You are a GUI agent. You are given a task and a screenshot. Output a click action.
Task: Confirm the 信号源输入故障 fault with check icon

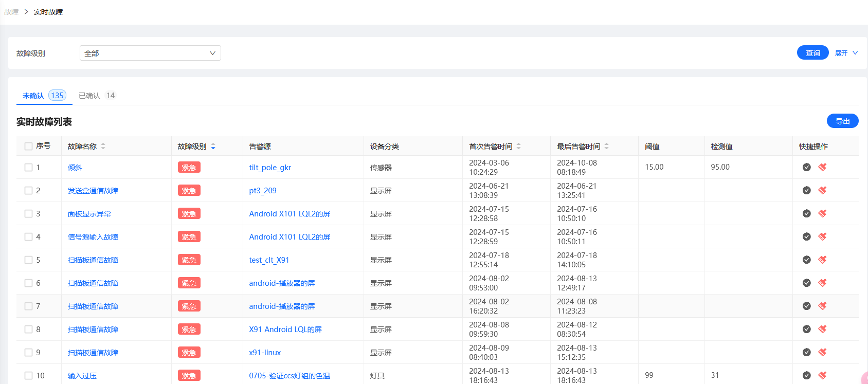coord(806,236)
